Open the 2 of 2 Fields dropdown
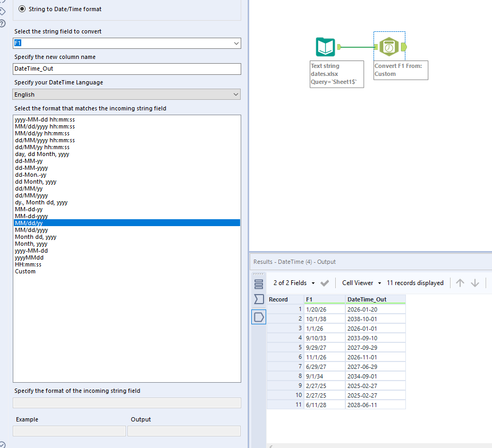Image resolution: width=492 pixels, height=448 pixels. (294, 283)
